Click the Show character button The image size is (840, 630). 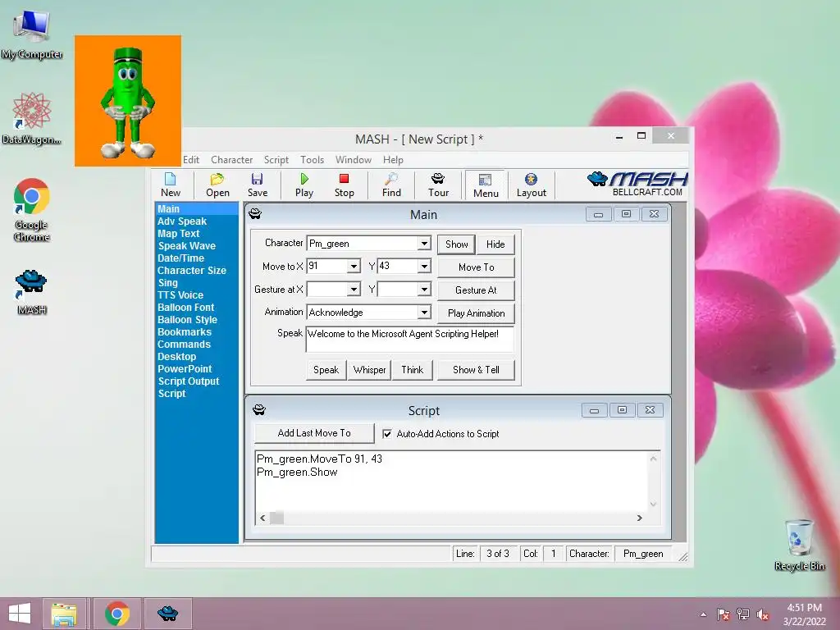click(456, 244)
